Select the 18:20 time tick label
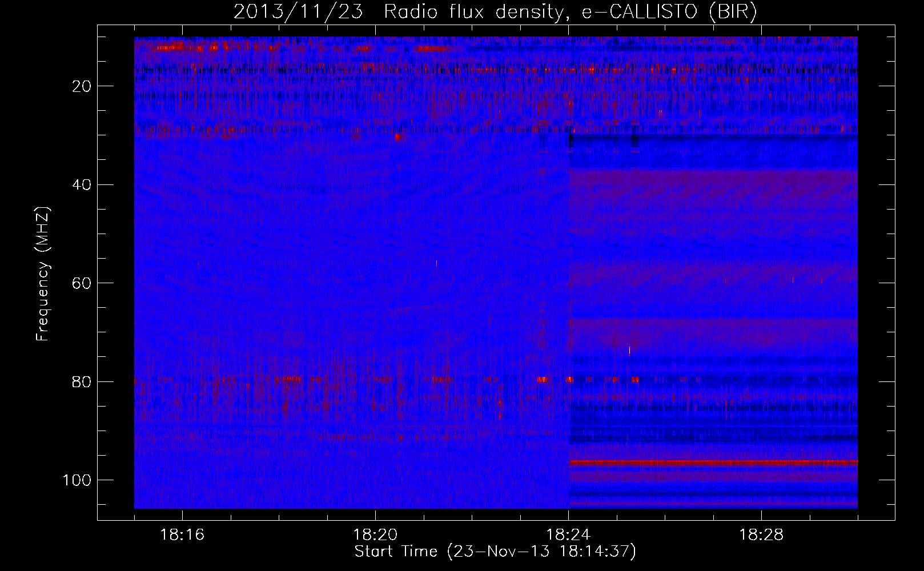This screenshot has height=571, width=924. pyautogui.click(x=375, y=535)
